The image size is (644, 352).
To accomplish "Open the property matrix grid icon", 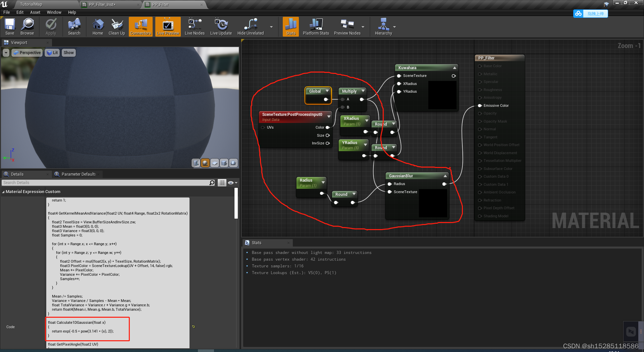I will [222, 183].
